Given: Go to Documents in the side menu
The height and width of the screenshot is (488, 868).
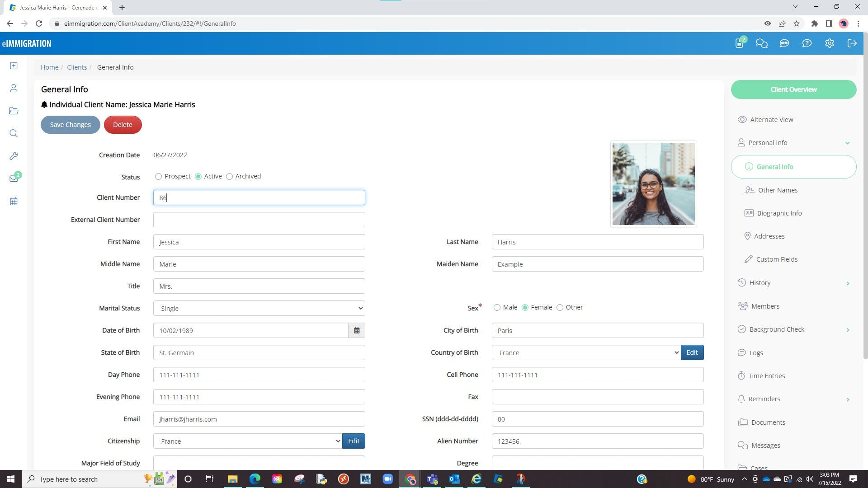Looking at the screenshot, I should pos(768,422).
